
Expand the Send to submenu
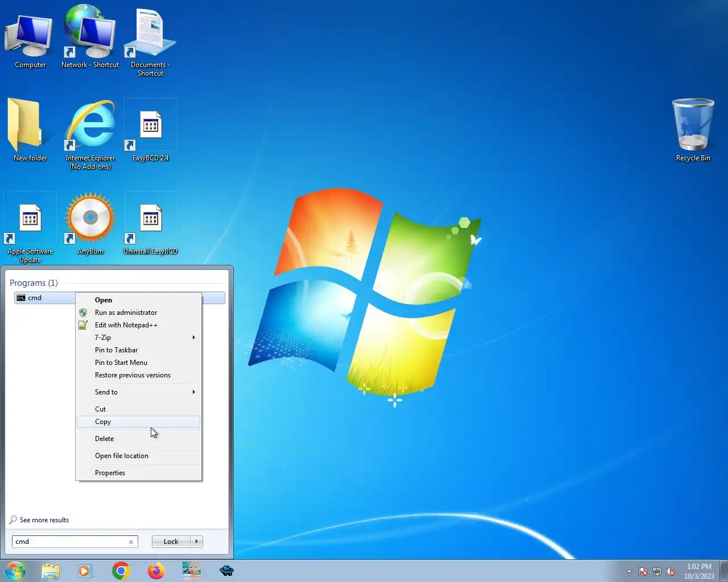[x=139, y=392]
